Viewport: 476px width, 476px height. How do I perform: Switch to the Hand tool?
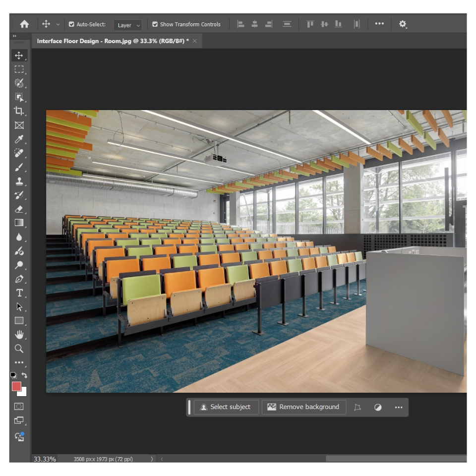click(x=19, y=334)
